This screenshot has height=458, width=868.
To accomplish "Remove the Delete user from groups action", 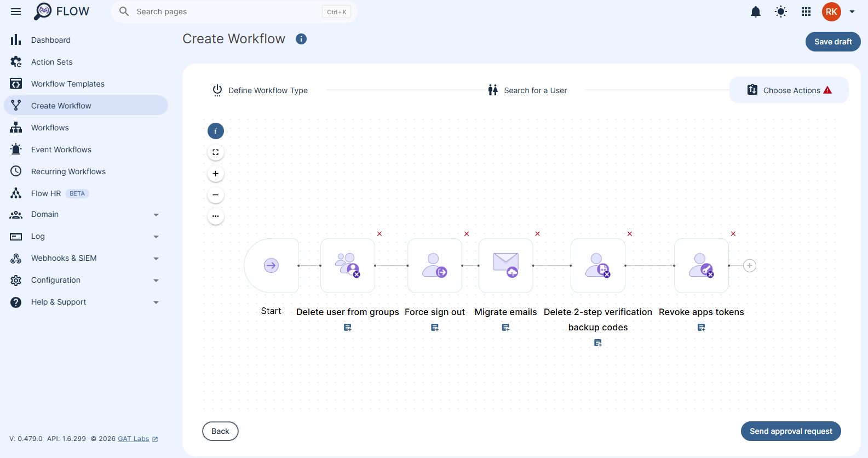I will 380,234.
